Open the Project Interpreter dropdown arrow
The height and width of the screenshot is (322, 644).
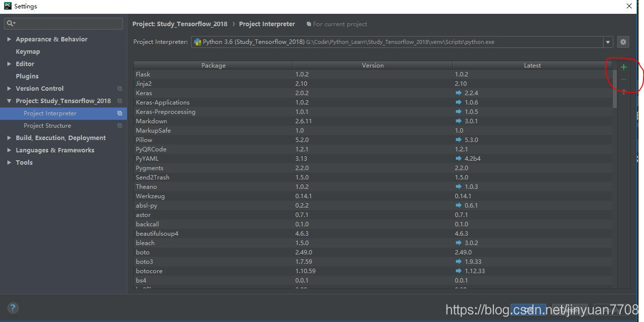[x=608, y=42]
